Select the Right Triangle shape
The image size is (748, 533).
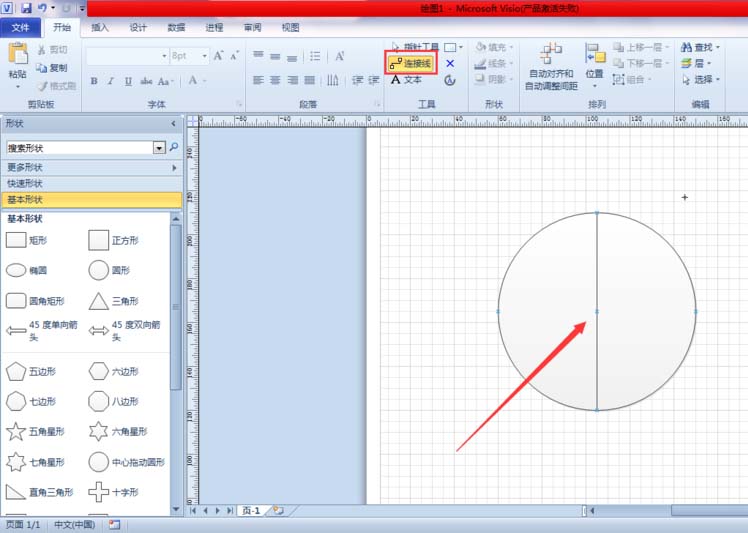pyautogui.click(x=40, y=492)
